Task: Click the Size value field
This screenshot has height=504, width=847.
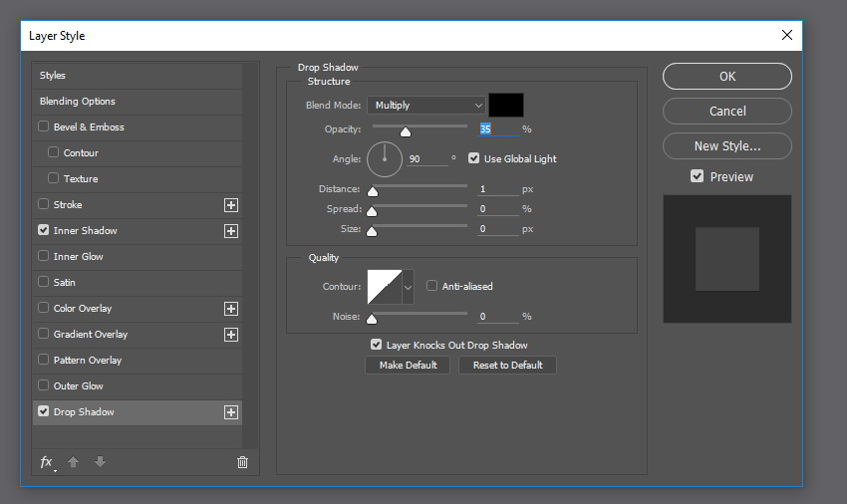Action: [498, 229]
